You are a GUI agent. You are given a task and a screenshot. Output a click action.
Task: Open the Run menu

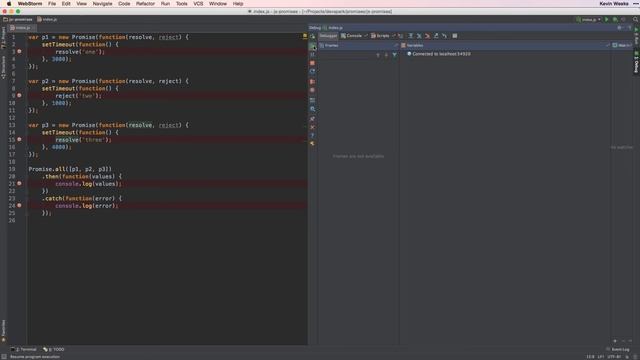(165, 4)
